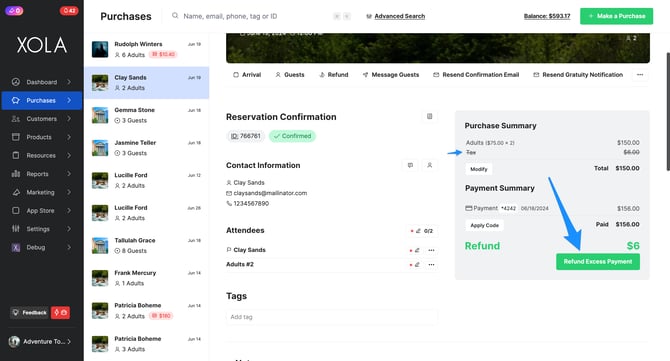
Task: Click the Arrival action
Action: tap(247, 75)
